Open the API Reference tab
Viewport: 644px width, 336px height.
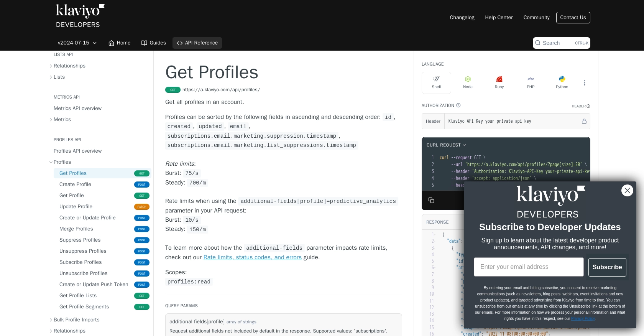pos(197,43)
